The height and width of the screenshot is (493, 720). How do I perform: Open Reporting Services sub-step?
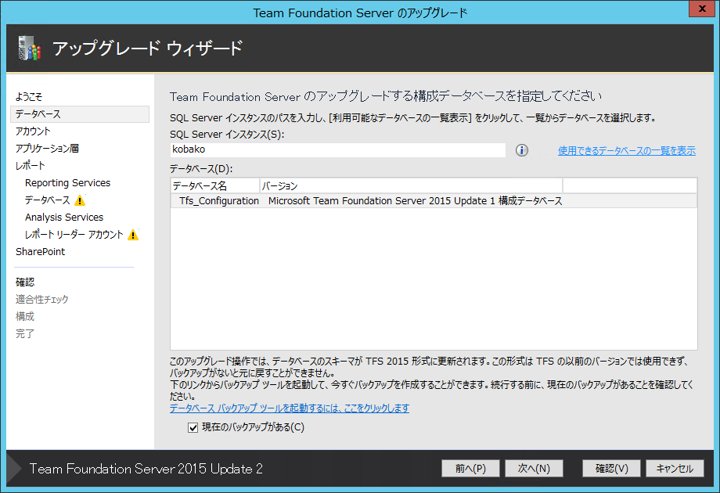point(68,183)
